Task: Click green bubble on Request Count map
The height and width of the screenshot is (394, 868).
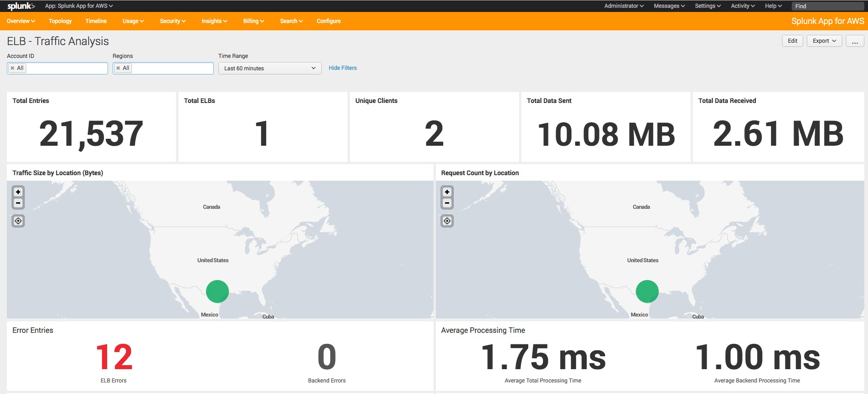Action: pos(647,291)
